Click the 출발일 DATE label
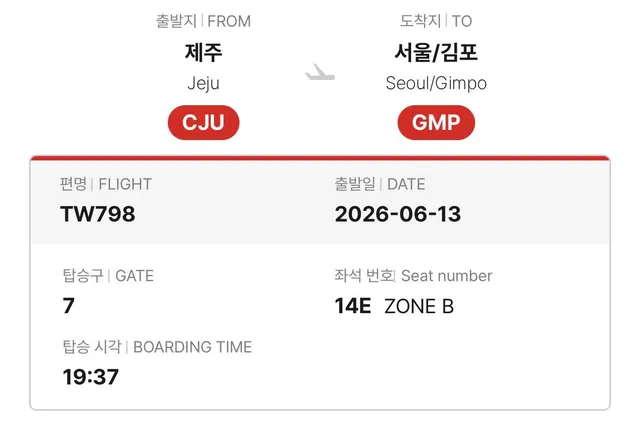This screenshot has height=430, width=640. coord(380,184)
